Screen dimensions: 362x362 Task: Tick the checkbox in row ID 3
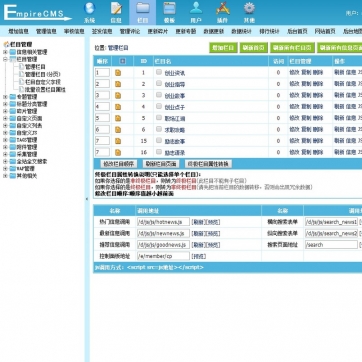[x=159, y=95]
